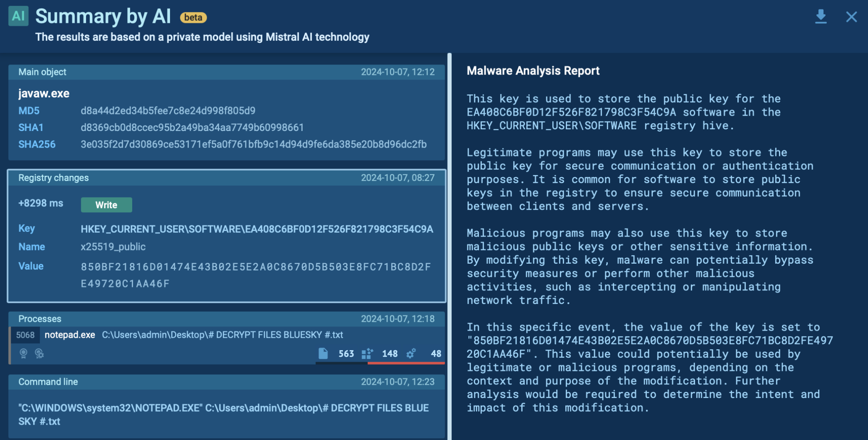The image size is (868, 440).
Task: Click the paragraph starting "Legitimate programs may use"
Action: (640, 179)
